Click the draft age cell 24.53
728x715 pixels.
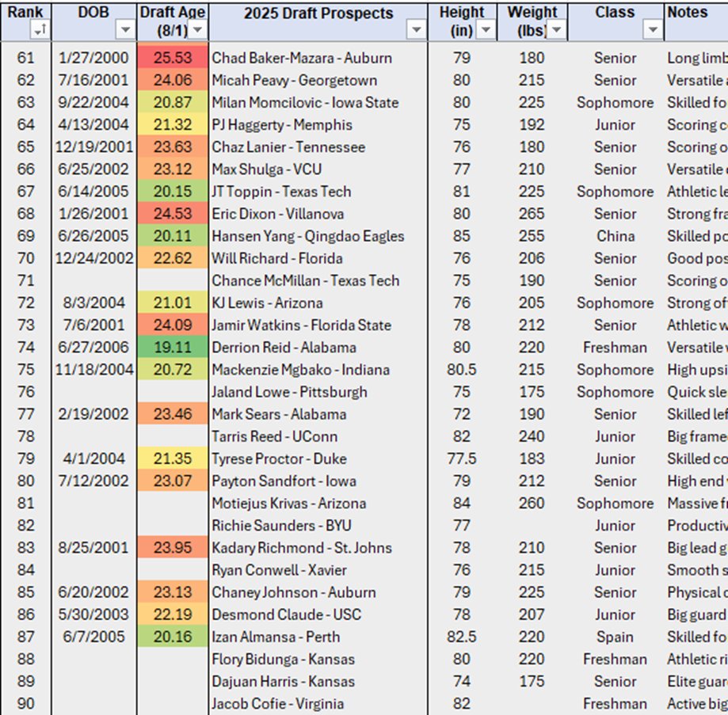(x=173, y=214)
